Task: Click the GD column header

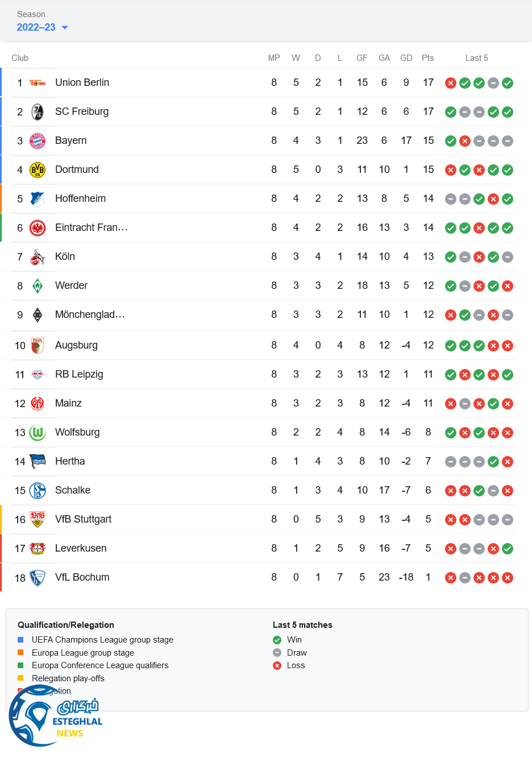Action: pyautogui.click(x=406, y=58)
